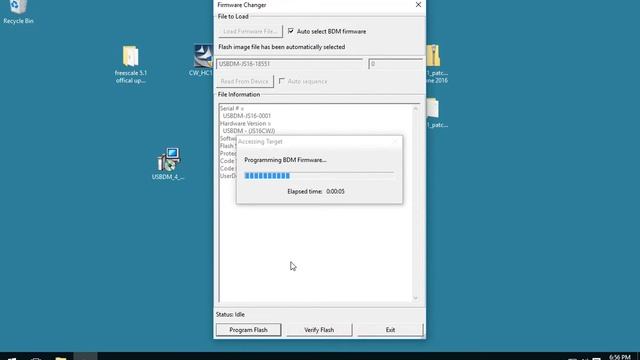Click the 'Elapsed time: 0:00:05' text

point(316,191)
